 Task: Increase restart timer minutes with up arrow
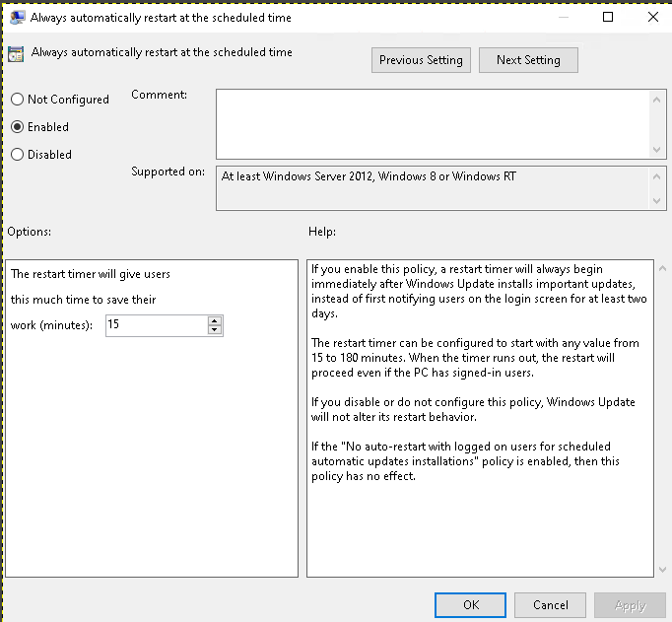[215, 319]
